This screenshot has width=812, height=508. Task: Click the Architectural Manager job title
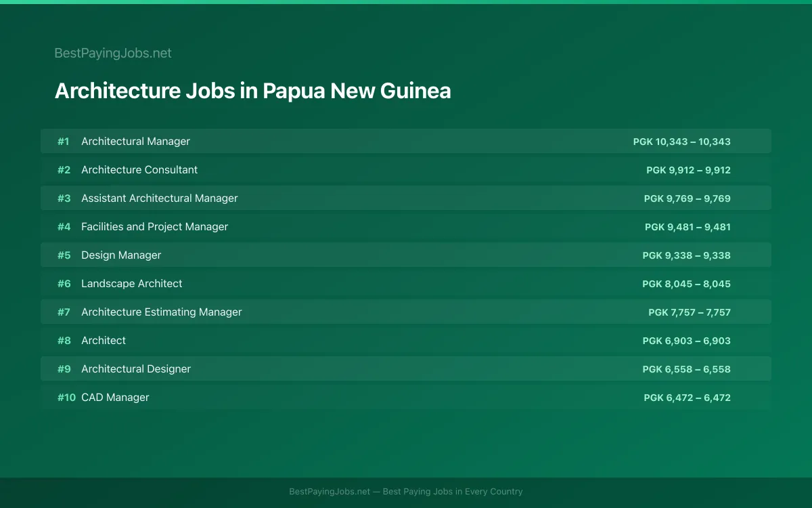pos(135,142)
